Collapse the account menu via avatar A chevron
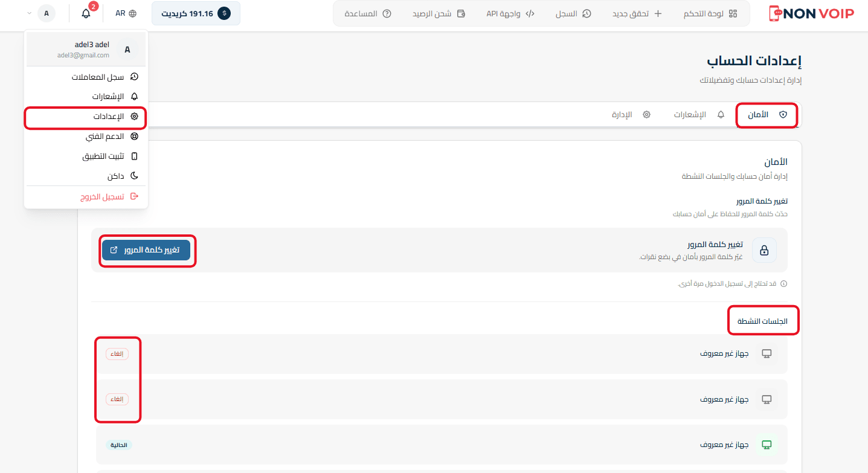The height and width of the screenshot is (473, 868). tap(30, 13)
